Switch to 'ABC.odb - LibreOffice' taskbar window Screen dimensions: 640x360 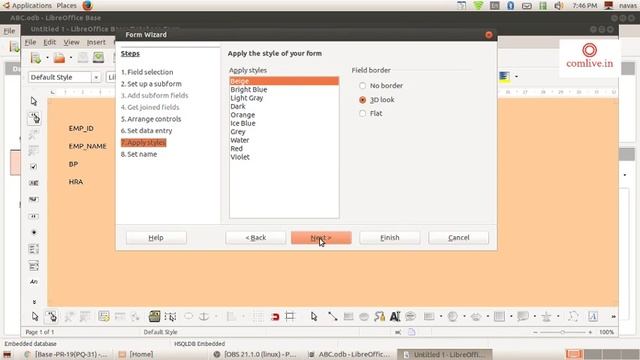[x=350, y=354]
